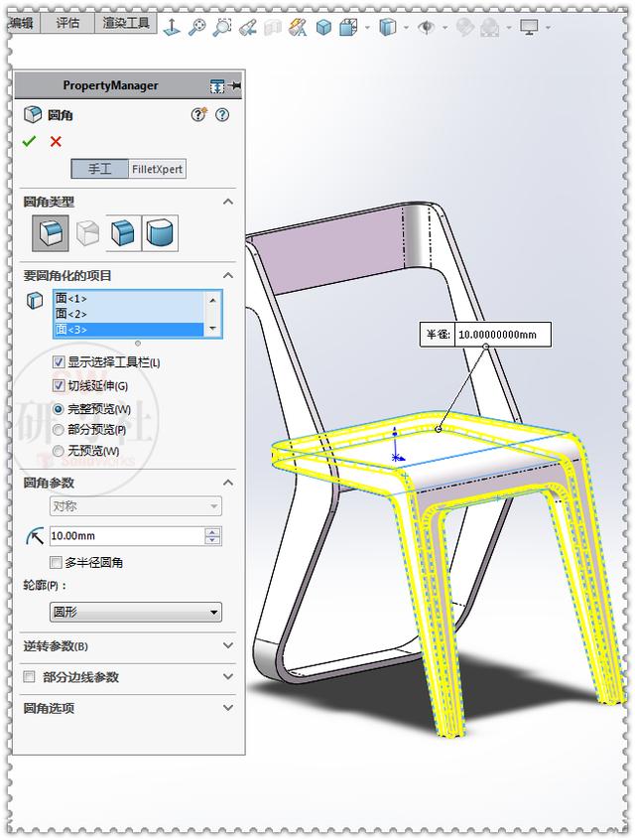Open the fillet help question icon

222,114
